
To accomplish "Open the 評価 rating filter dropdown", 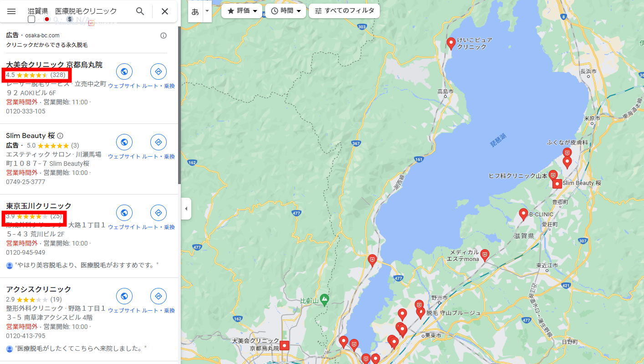I will (242, 11).
